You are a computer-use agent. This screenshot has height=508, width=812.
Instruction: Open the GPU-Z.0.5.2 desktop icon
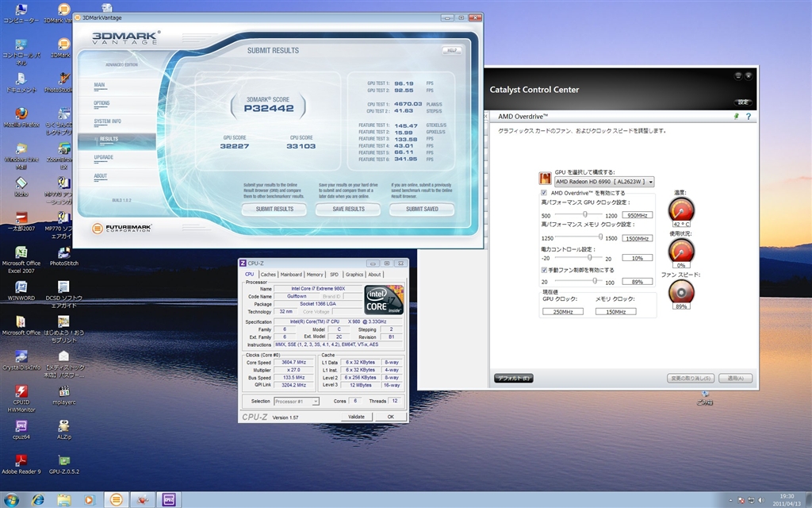(x=63, y=460)
